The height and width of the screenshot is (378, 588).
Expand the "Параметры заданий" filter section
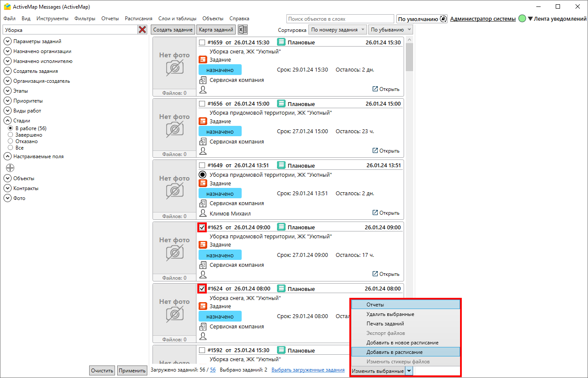(7, 41)
